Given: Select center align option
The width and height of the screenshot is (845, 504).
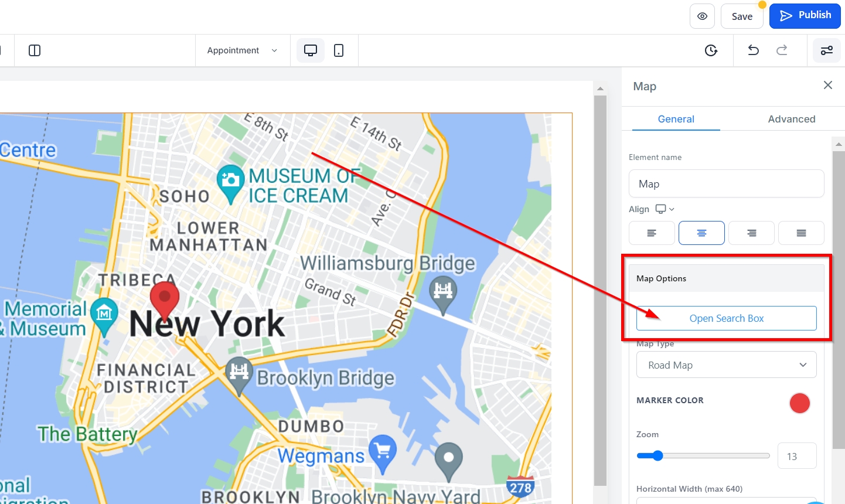Looking at the screenshot, I should [x=701, y=233].
